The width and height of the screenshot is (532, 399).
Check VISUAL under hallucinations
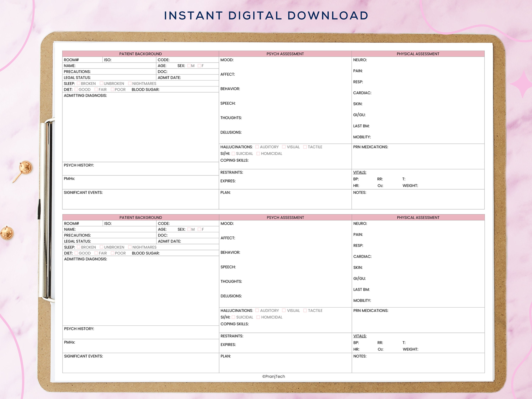(x=284, y=147)
